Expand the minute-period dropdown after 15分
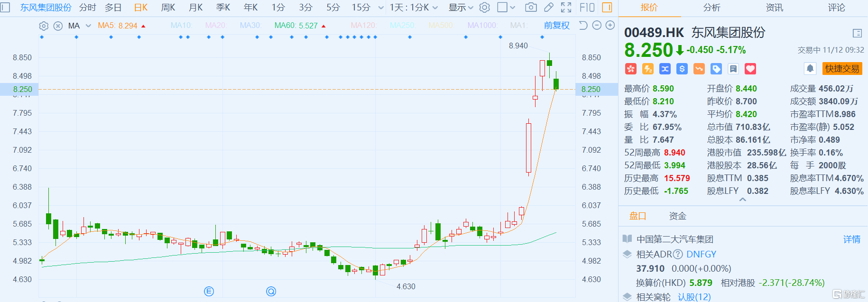Viewport: 868px width, 302px height. coord(380,8)
